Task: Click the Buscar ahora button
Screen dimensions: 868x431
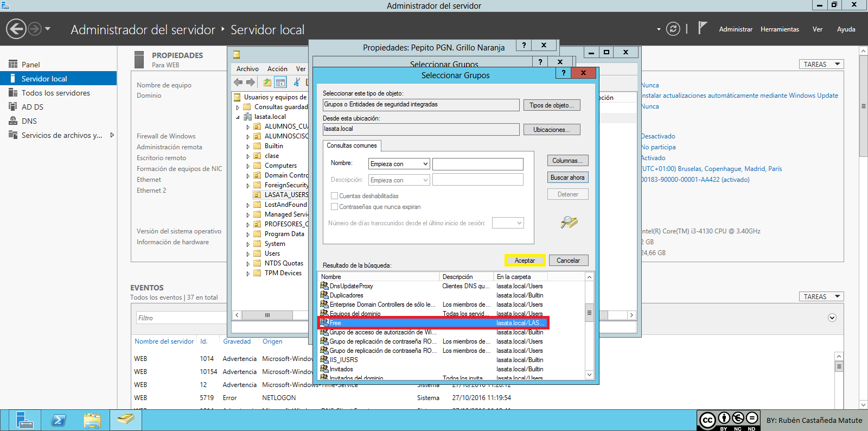Action: [567, 178]
